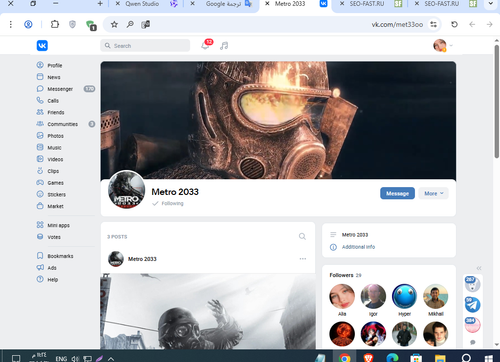Open Calls in sidebar

pos(53,101)
